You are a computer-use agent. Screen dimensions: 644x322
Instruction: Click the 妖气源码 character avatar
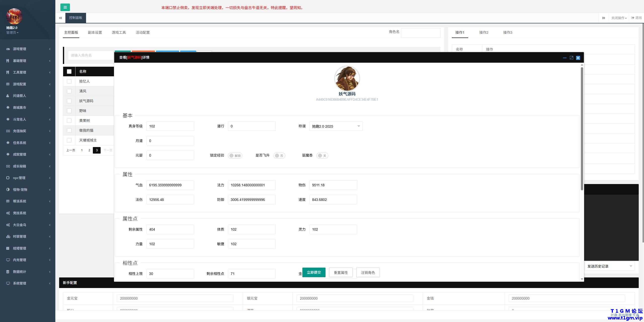pos(347,78)
